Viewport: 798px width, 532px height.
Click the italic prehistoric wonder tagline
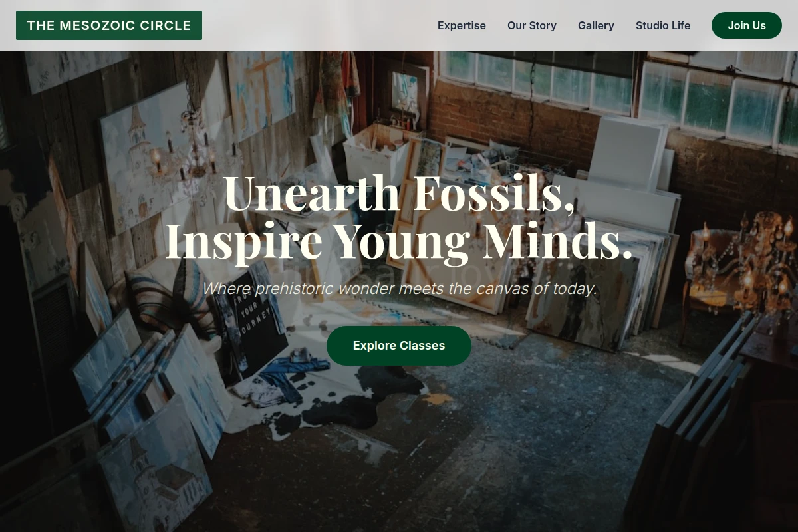pyautogui.click(x=399, y=289)
